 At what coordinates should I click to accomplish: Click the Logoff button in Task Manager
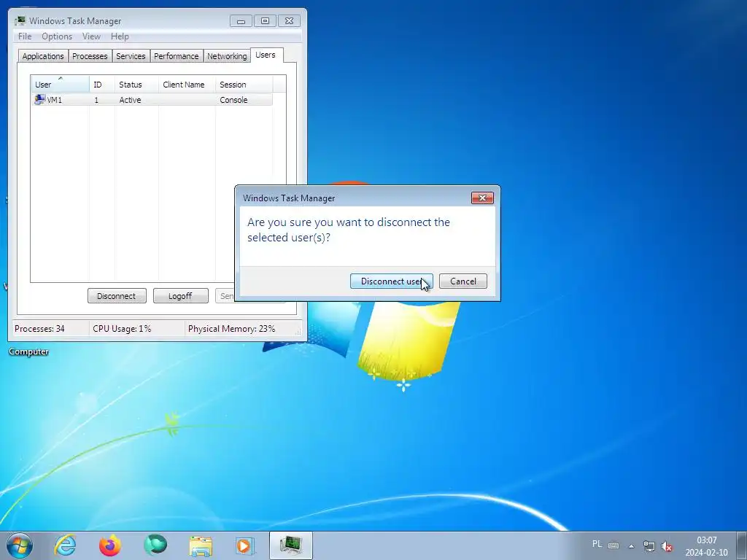click(181, 296)
